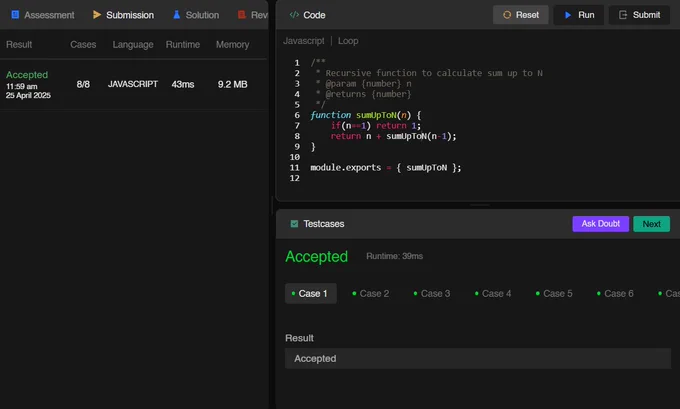This screenshot has height=409, width=680.
Task: Click the Cases column header
Action: (83, 45)
